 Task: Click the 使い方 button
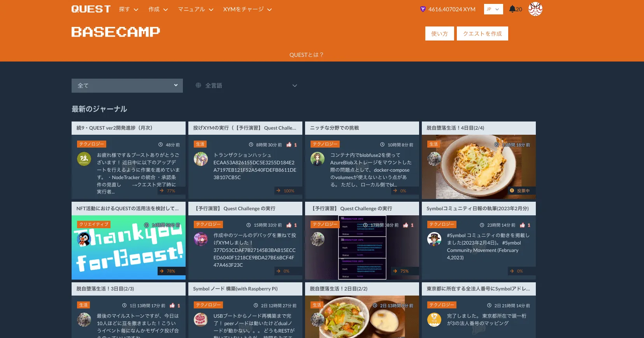tap(439, 33)
